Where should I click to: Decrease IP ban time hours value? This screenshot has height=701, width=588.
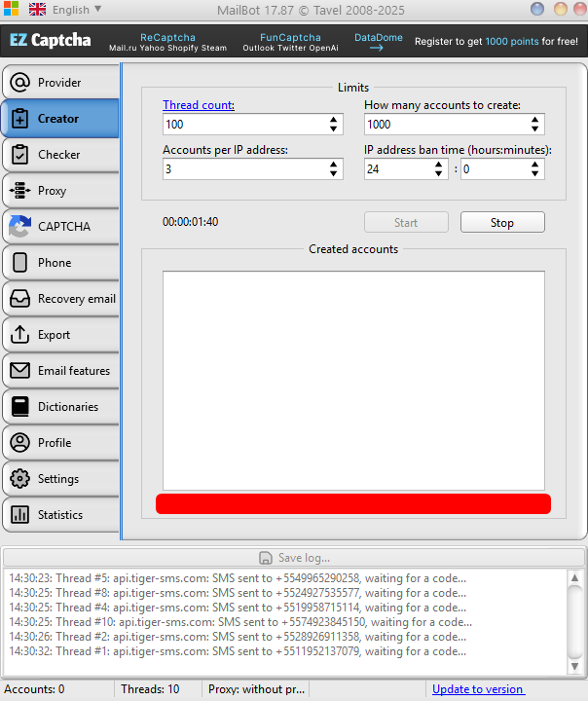(439, 173)
